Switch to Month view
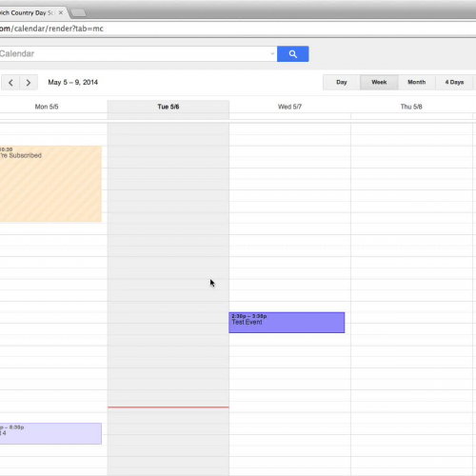The width and height of the screenshot is (476, 476). [416, 82]
